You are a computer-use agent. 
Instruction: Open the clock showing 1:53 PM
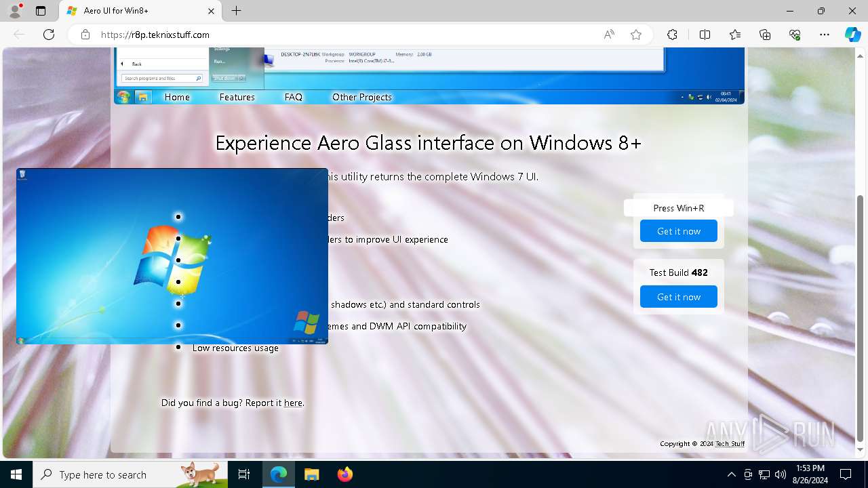click(x=810, y=474)
